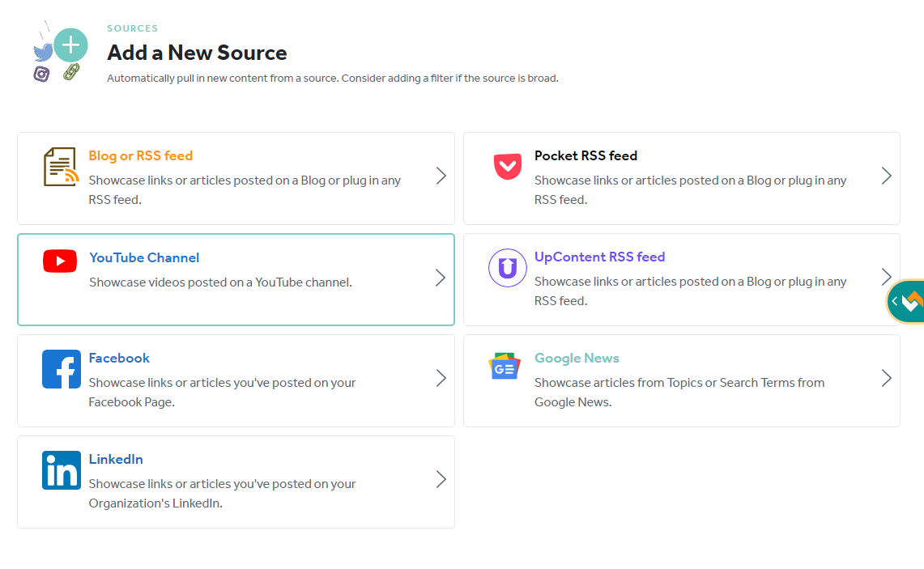
Task: Click Google News description about Topics or Search Terms
Action: click(679, 393)
